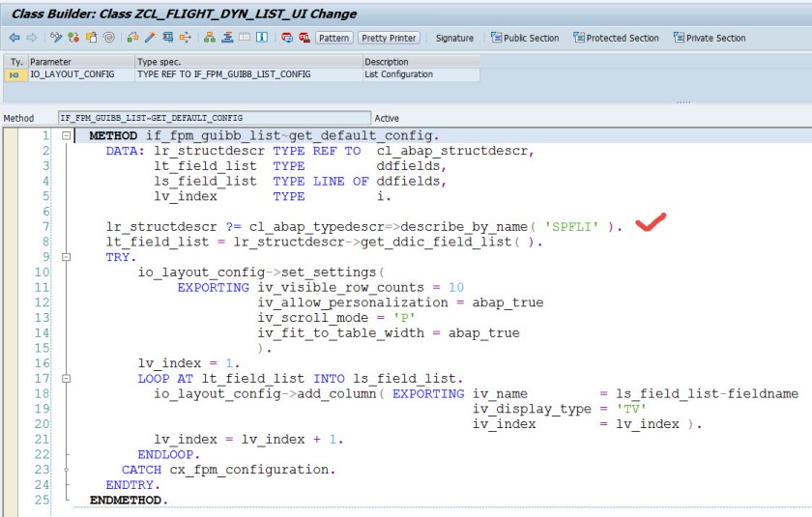
Task: Click the Activate magic wand icon
Action: (x=150, y=38)
